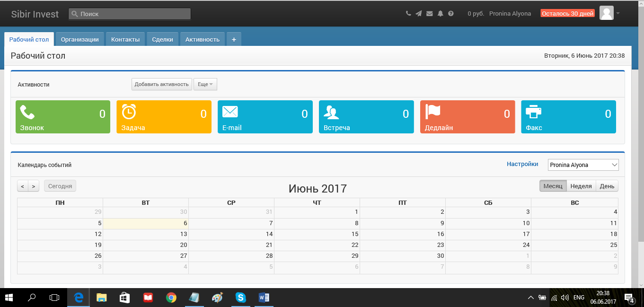Switch to the Контакты tab
644x307 pixels.
click(x=125, y=39)
